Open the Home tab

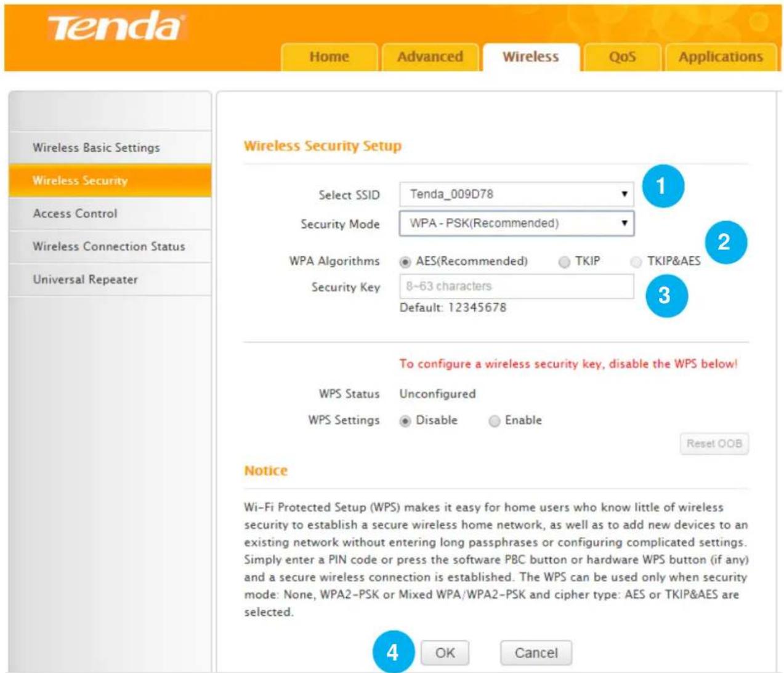pyautogui.click(x=329, y=57)
